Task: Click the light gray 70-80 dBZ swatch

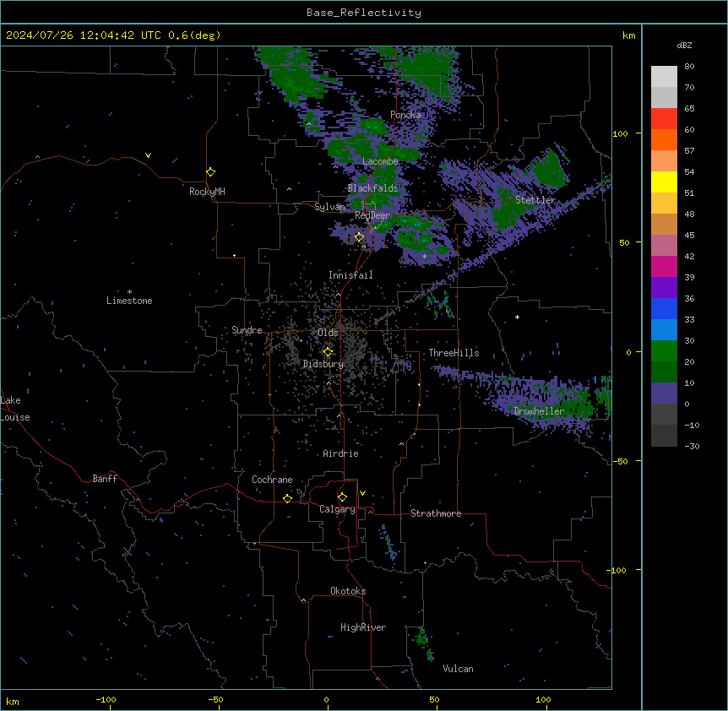Action: click(x=664, y=77)
